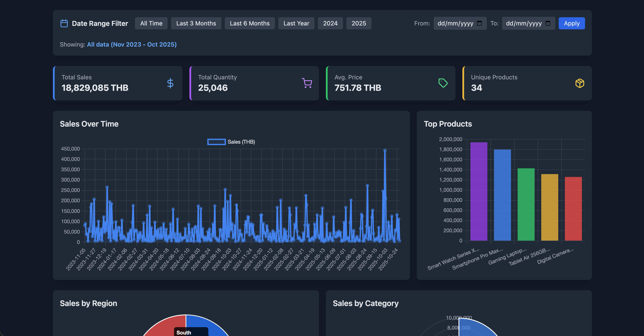644x336 pixels.
Task: Select the All Time filter
Action: [151, 24]
